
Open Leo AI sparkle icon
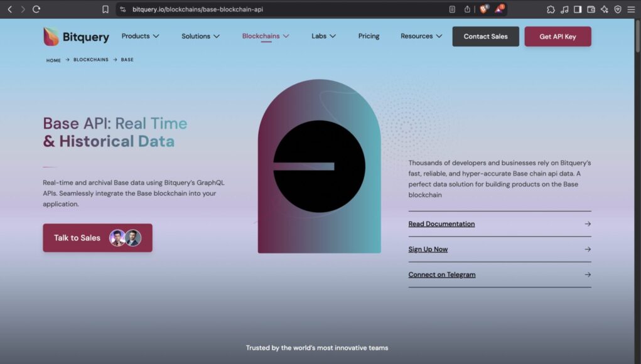pos(605,9)
